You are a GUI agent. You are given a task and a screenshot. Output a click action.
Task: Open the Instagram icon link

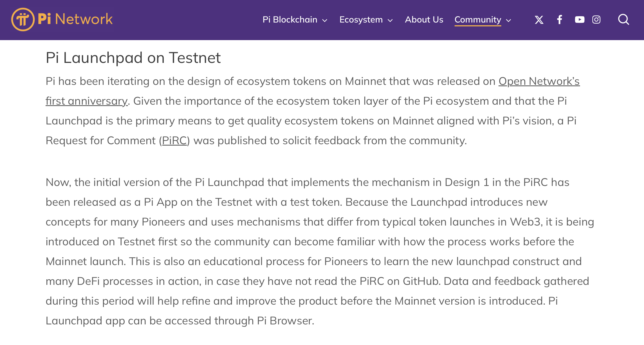pos(596,20)
